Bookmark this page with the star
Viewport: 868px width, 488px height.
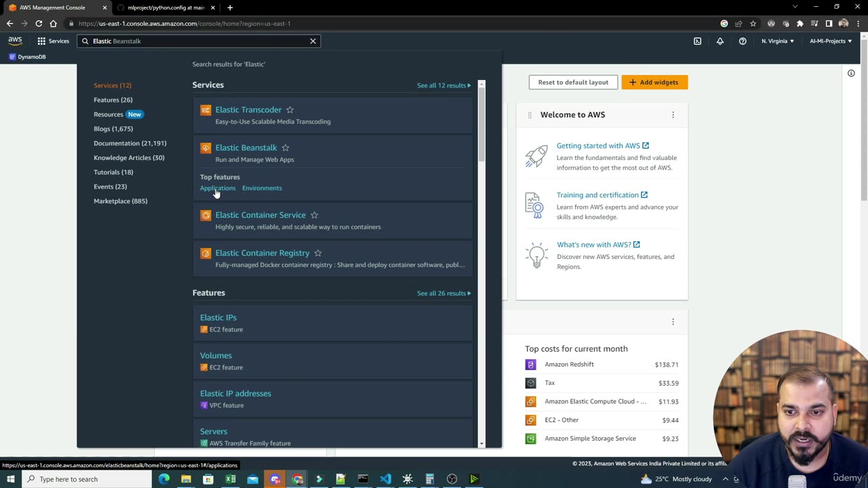753,24
